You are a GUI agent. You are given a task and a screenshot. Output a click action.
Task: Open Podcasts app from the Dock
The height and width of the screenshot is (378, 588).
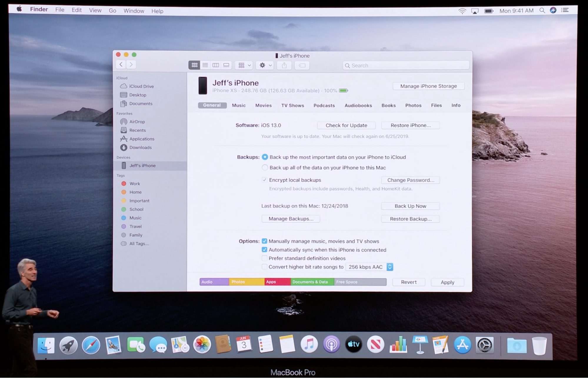[x=331, y=344]
